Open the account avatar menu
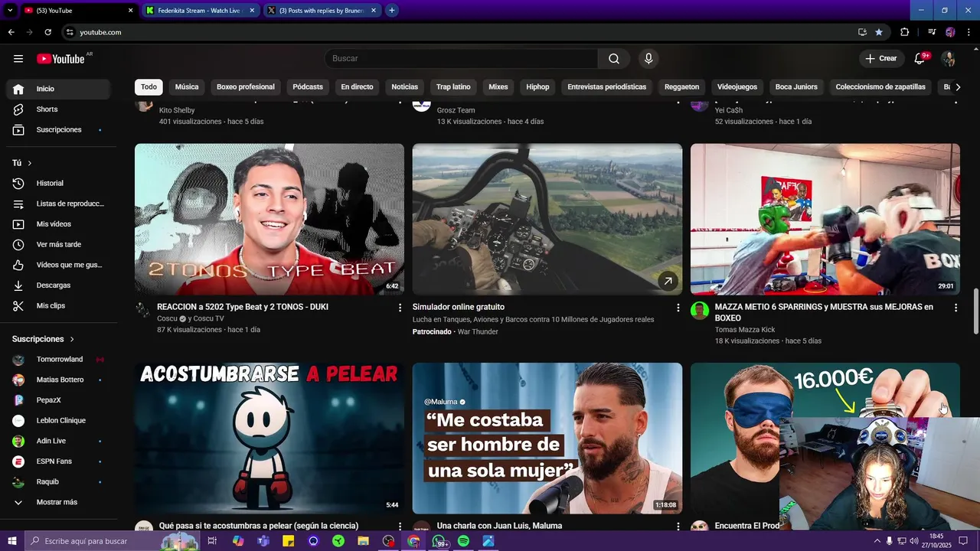This screenshot has width=980, height=551. pyautogui.click(x=949, y=59)
